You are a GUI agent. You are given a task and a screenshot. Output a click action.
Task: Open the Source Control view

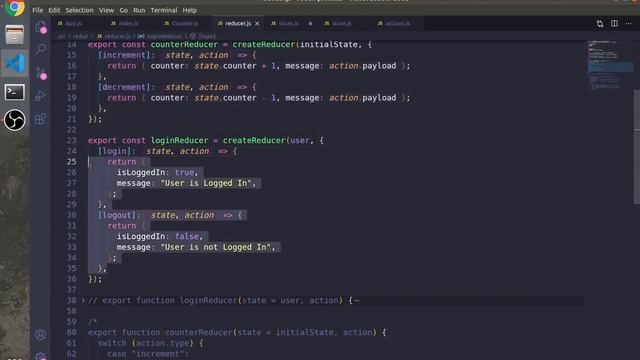pyautogui.click(x=40, y=73)
